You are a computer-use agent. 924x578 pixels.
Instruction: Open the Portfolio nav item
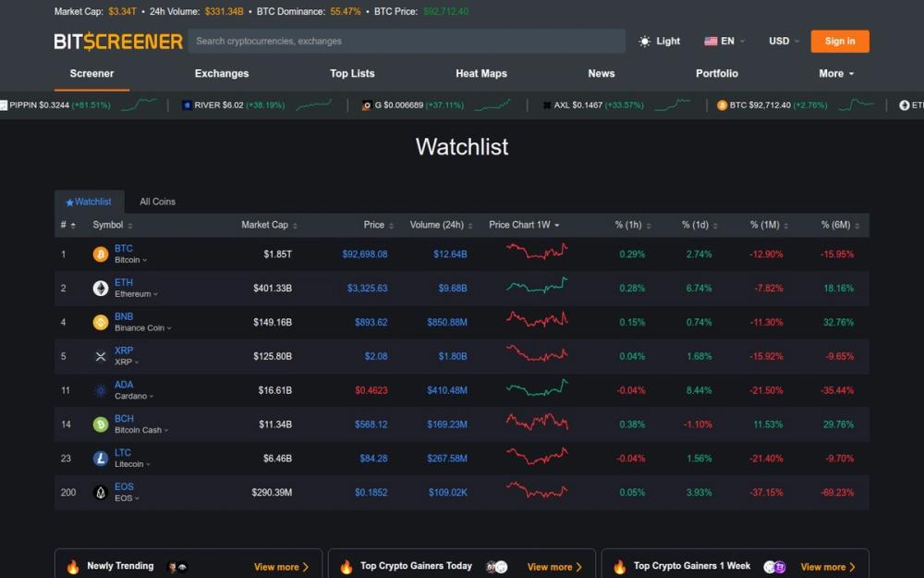click(x=717, y=74)
